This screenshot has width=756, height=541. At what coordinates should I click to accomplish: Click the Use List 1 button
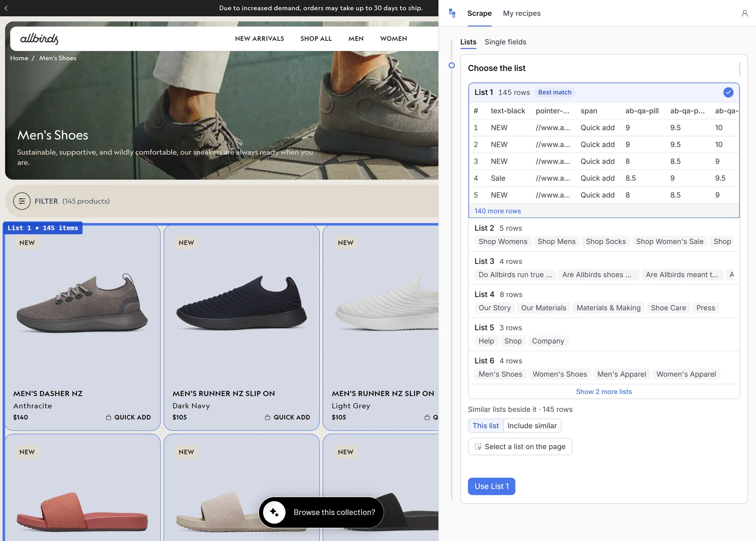491,486
